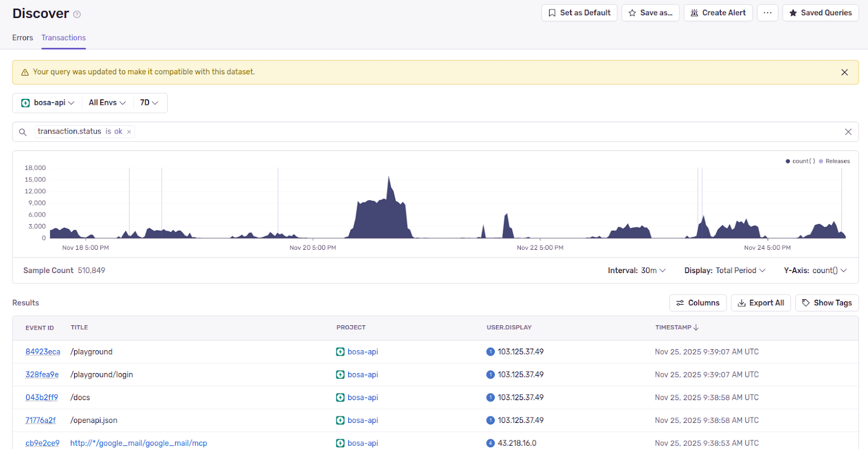The image size is (868, 449).
Task: Sort by the TIMESTAMP column arrow
Action: click(x=696, y=327)
